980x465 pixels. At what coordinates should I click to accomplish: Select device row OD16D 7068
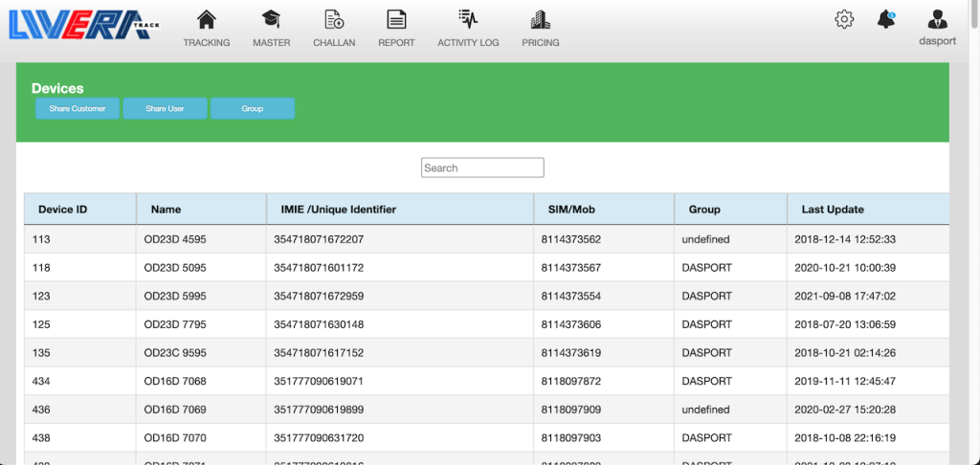pos(174,381)
